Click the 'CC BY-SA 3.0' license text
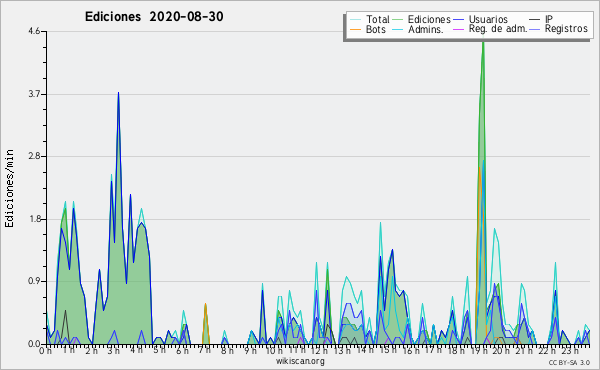600x370 pixels. coord(569,362)
